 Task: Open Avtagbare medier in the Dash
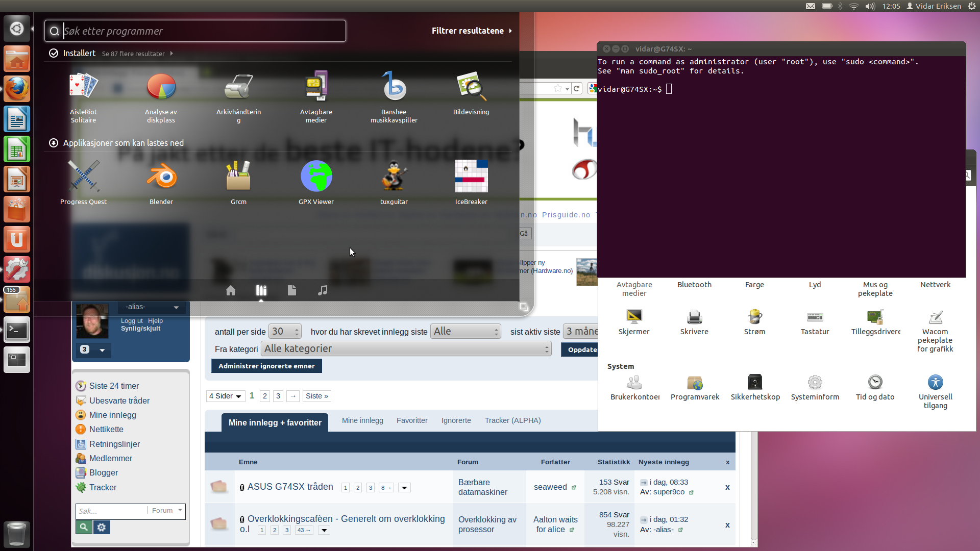click(316, 97)
